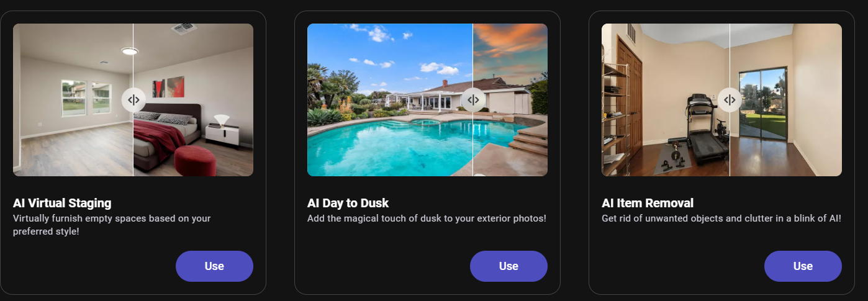Click the sliding glass door in the cleaned room
This screenshot has width=868, height=301.
(x=763, y=103)
